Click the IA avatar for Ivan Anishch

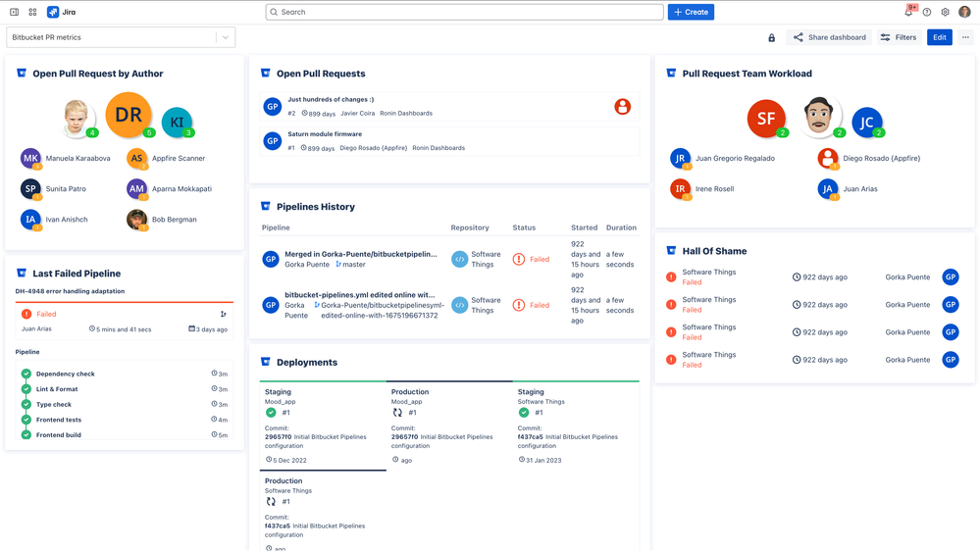pos(30,220)
